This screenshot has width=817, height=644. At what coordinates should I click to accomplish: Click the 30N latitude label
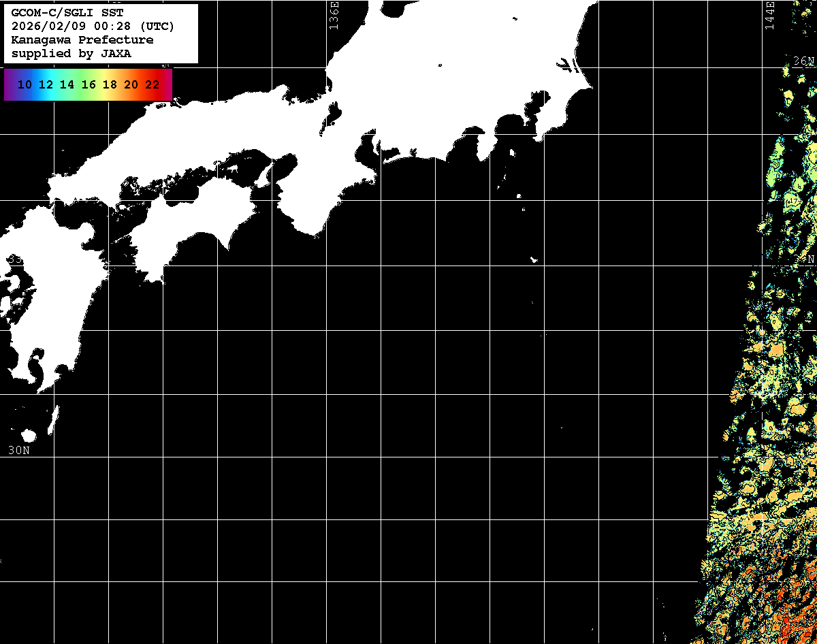(19, 450)
